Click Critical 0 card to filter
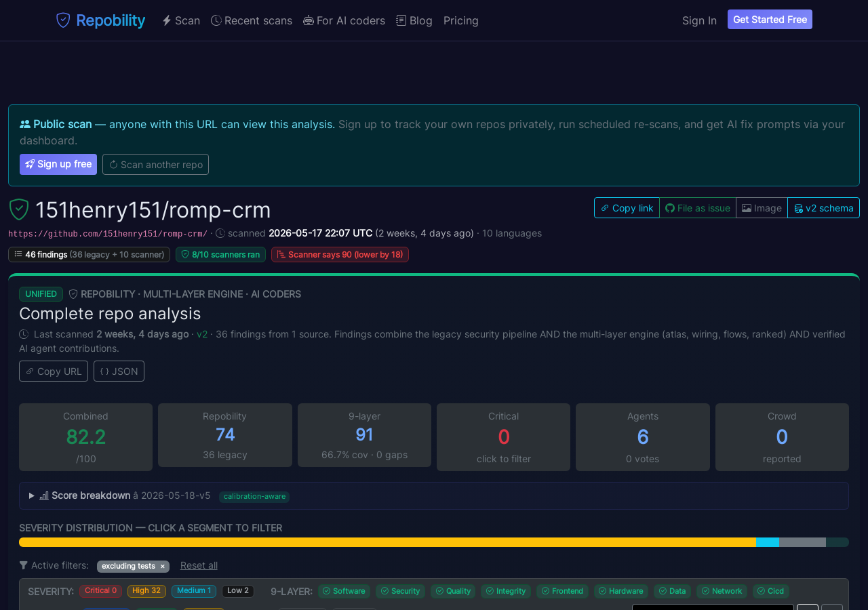The image size is (868, 610). pos(503,437)
